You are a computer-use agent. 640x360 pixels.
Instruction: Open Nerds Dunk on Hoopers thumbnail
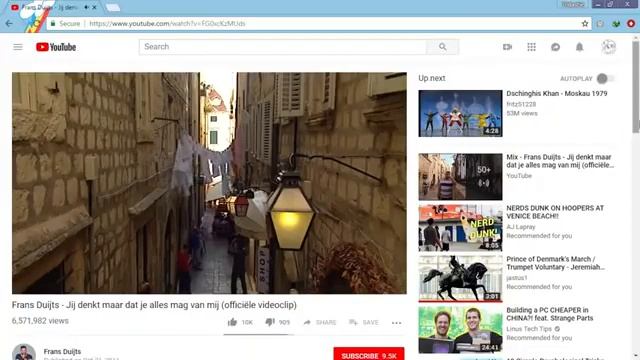pyautogui.click(x=460, y=228)
